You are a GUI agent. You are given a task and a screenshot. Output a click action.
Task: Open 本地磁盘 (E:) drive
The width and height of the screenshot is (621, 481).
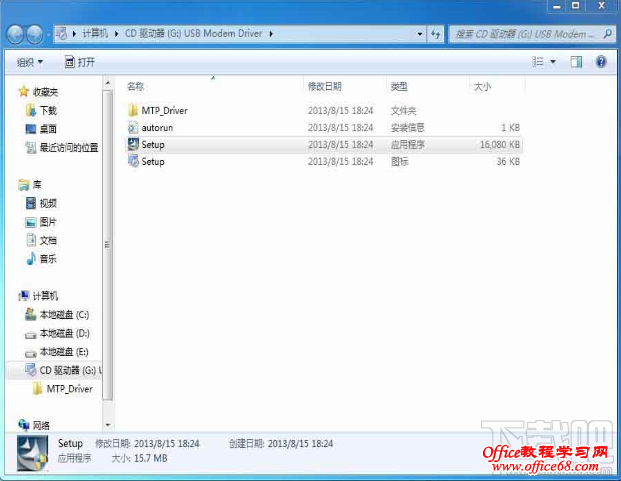[57, 352]
